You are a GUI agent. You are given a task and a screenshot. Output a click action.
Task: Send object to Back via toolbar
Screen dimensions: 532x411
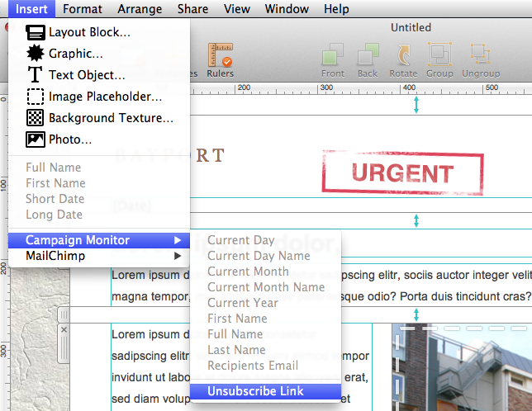pyautogui.click(x=368, y=60)
